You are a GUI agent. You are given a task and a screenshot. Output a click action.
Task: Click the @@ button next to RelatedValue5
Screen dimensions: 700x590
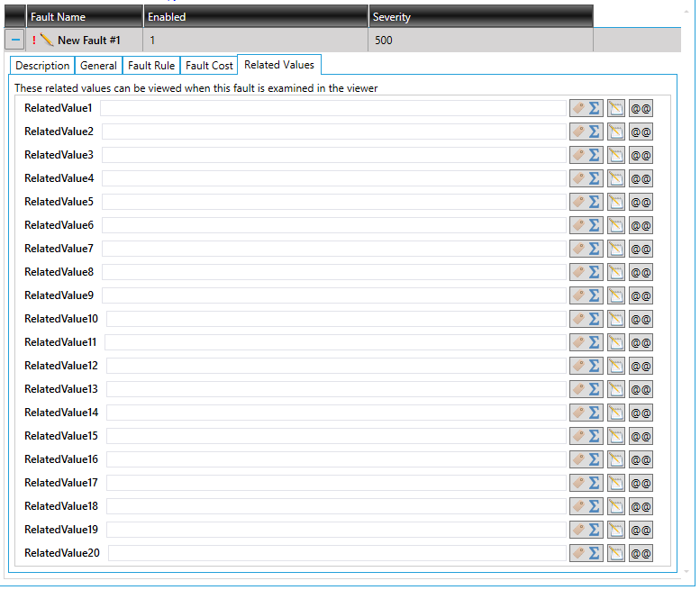point(641,202)
